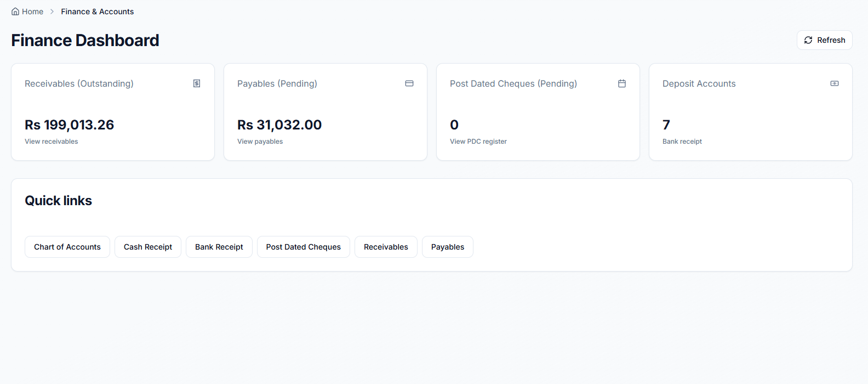
Task: Click the calendar icon on Post Dated Cheques card
Action: 622,83
